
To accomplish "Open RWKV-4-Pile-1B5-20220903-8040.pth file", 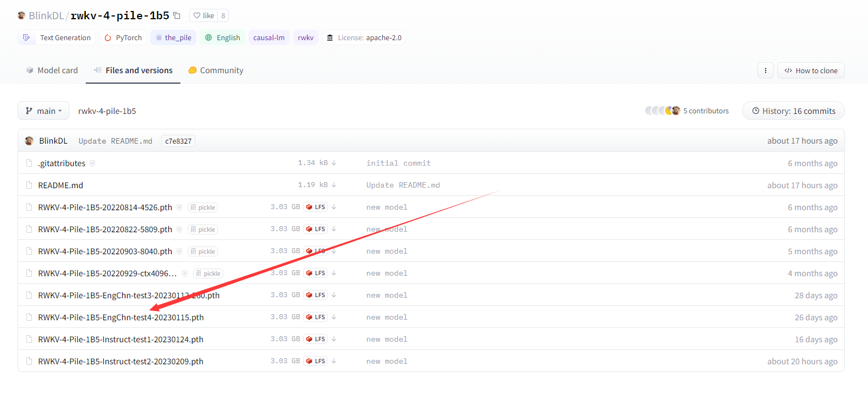I will click(105, 251).
